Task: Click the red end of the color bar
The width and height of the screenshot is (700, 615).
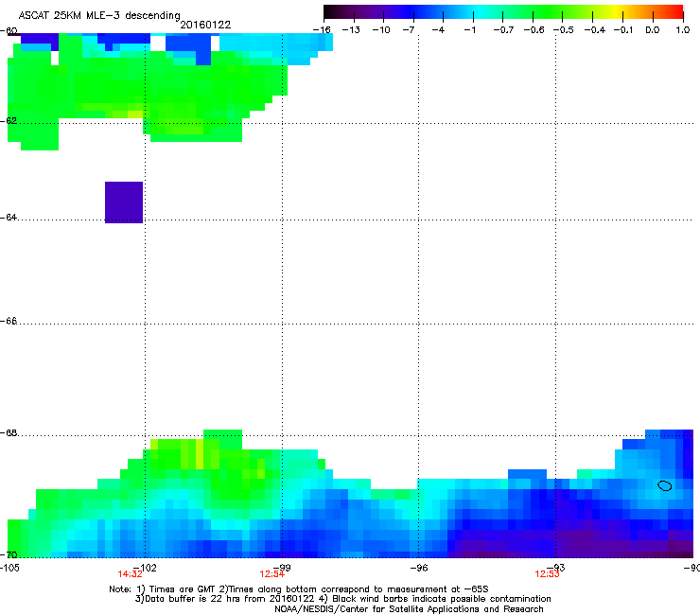Action: click(x=676, y=11)
